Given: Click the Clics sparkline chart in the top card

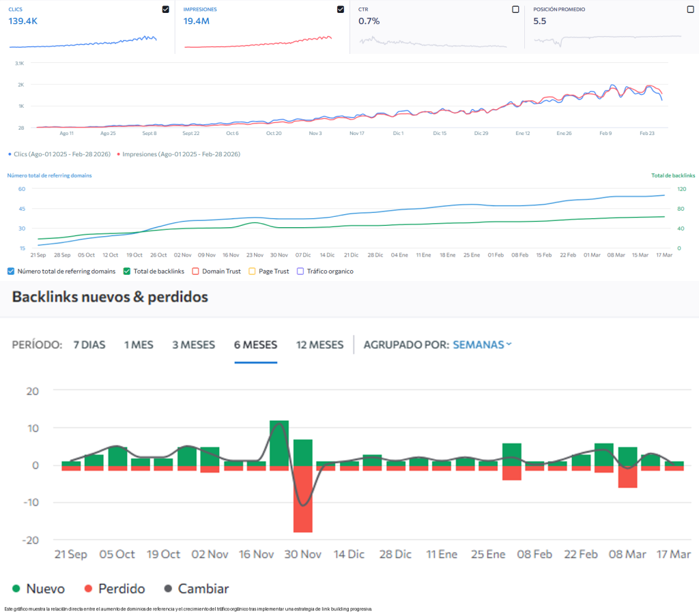Looking at the screenshot, I should pyautogui.click(x=83, y=41).
